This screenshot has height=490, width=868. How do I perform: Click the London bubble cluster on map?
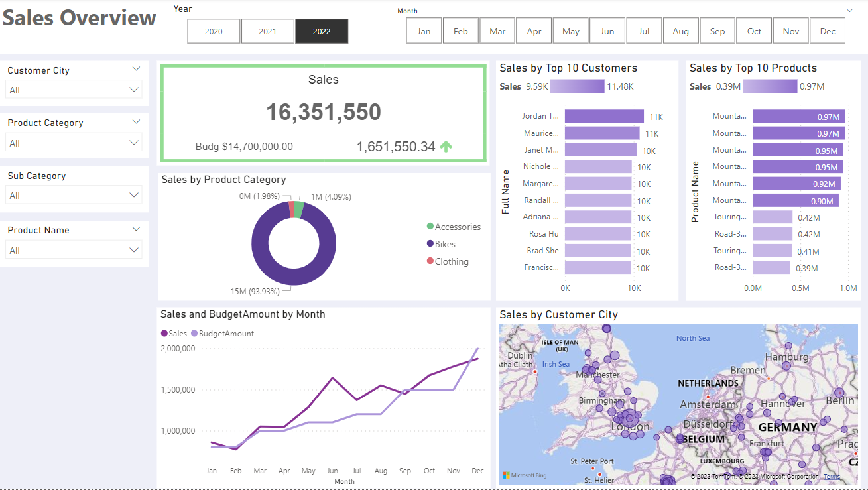(x=627, y=418)
